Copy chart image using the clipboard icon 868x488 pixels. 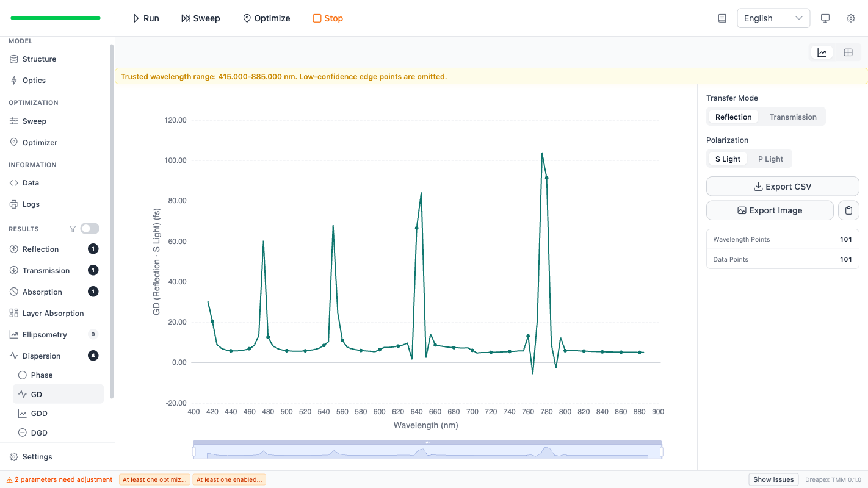(x=848, y=210)
